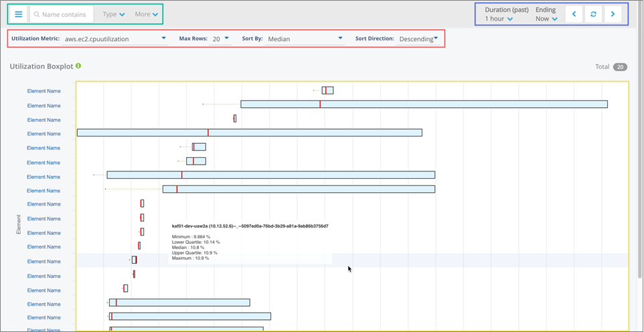Click the Total 20 count badge
The image size is (644, 332).
tap(620, 67)
